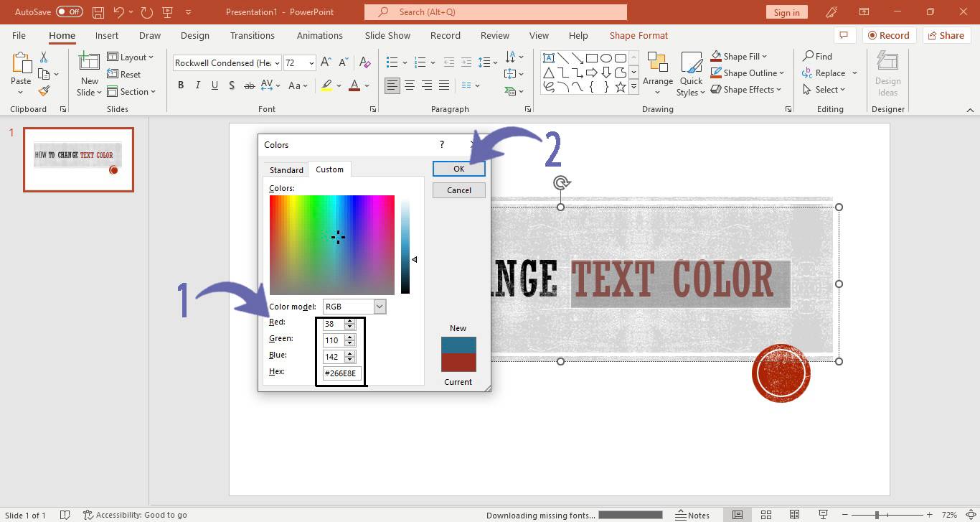Click the Font Color letter A icon
The height and width of the screenshot is (522, 980).
coord(354,85)
